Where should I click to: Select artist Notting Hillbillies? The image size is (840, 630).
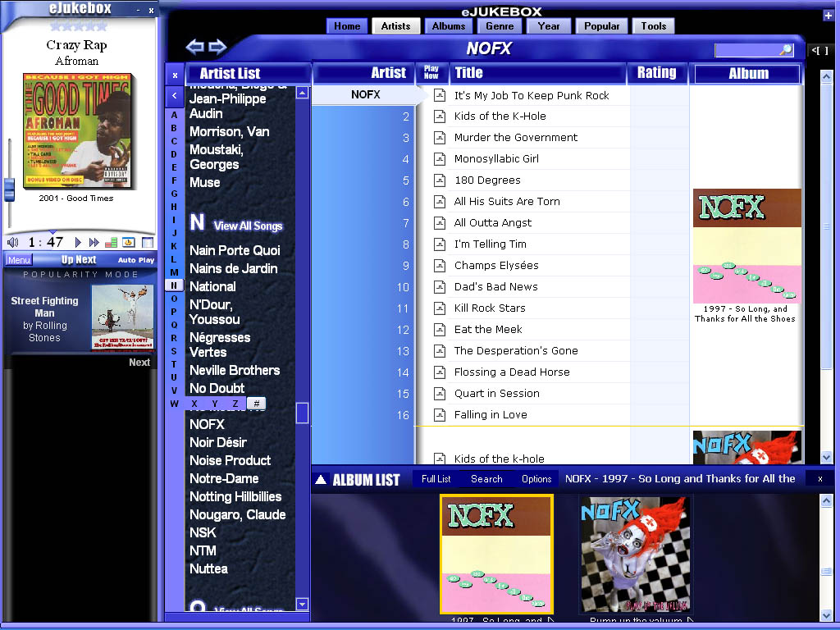click(x=235, y=496)
